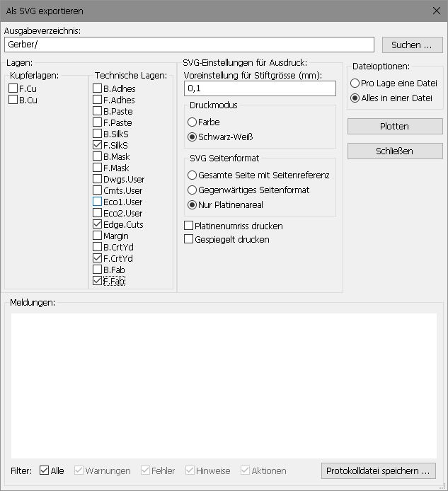
Task: Click the Ausgabeverzeichnis path field
Action: coord(189,45)
